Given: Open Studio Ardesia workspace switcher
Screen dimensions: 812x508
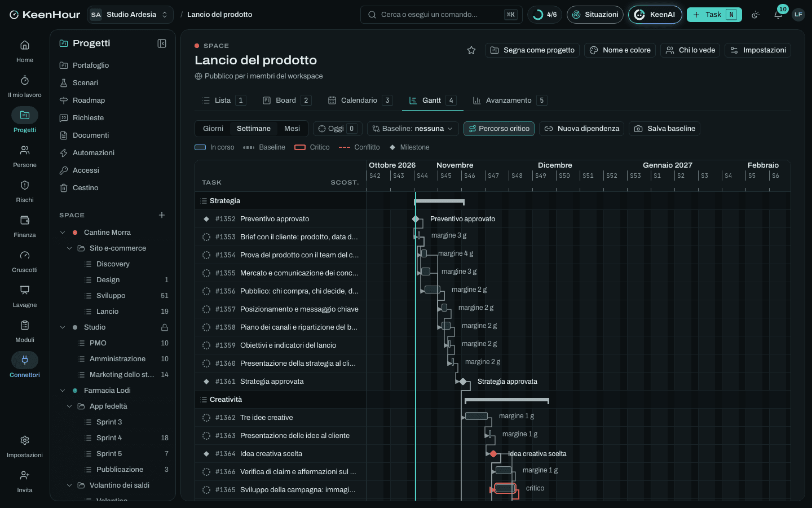Looking at the screenshot, I should (130, 15).
